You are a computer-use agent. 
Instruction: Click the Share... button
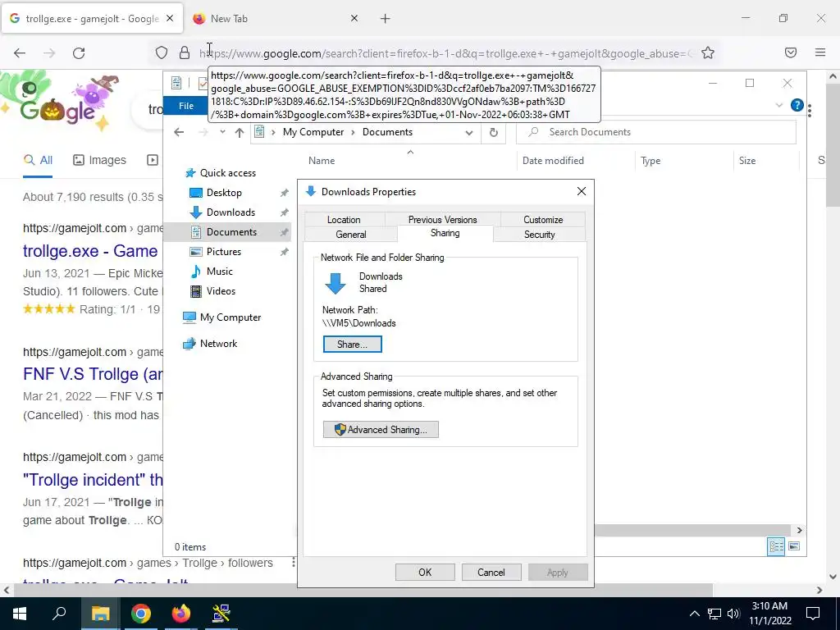coord(353,344)
